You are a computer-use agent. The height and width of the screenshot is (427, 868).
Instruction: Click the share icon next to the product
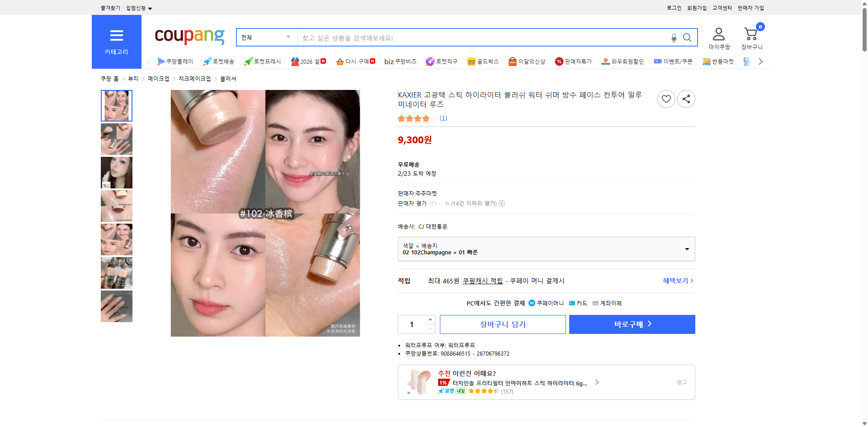(x=686, y=99)
